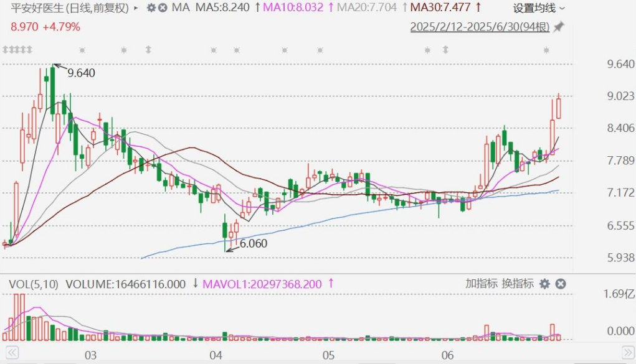Open VOL indicator settings gear icon
This screenshot has height=364, width=636.
pyautogui.click(x=545, y=284)
